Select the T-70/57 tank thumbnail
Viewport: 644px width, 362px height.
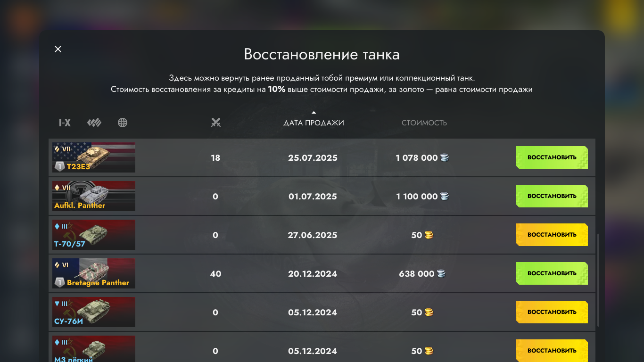tap(94, 235)
